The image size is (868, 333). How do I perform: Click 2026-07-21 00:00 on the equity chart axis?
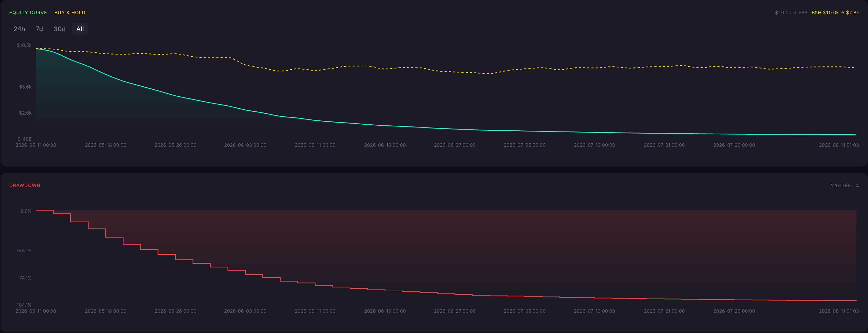[664, 145]
